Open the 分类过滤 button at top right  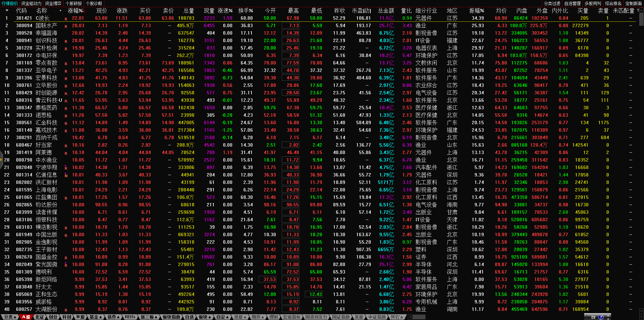point(552,3)
